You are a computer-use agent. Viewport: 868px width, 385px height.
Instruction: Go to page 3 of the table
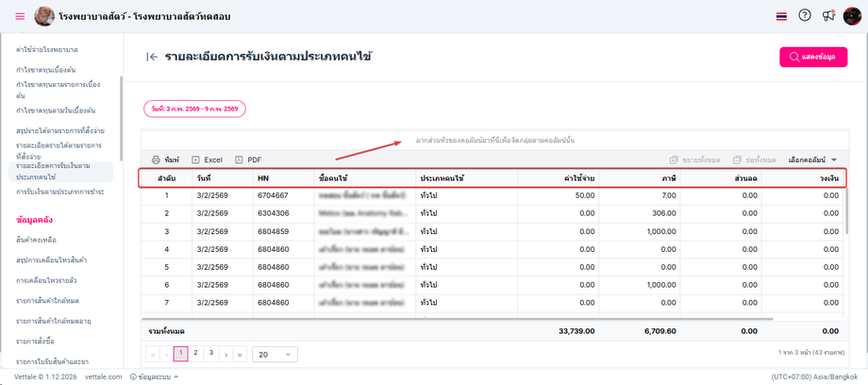211,352
